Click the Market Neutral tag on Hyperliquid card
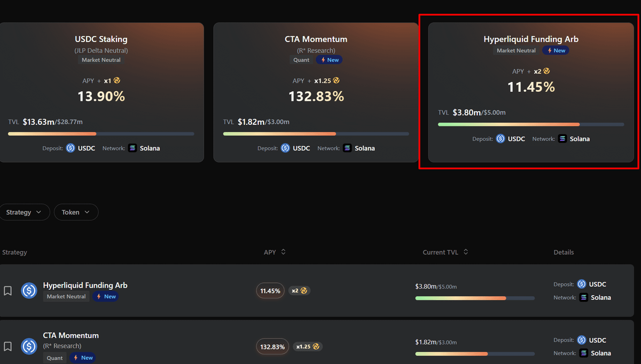 coord(516,51)
